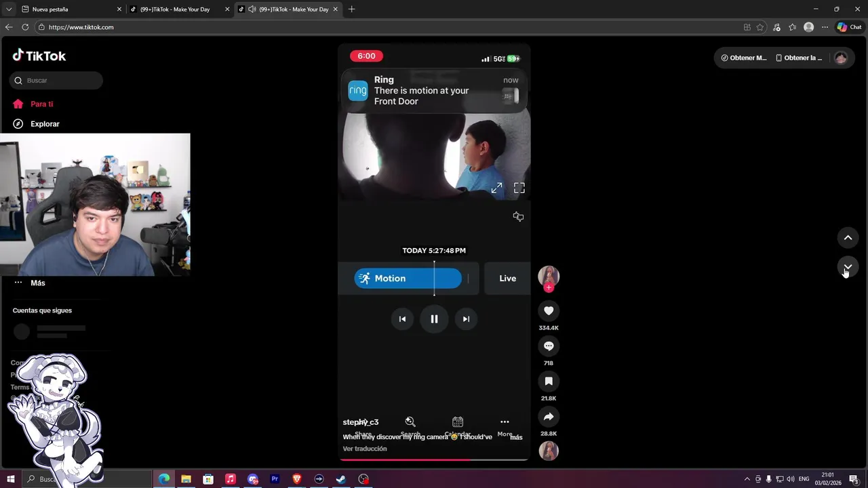
Task: Open the stephy_c3 username link
Action: coord(361,422)
